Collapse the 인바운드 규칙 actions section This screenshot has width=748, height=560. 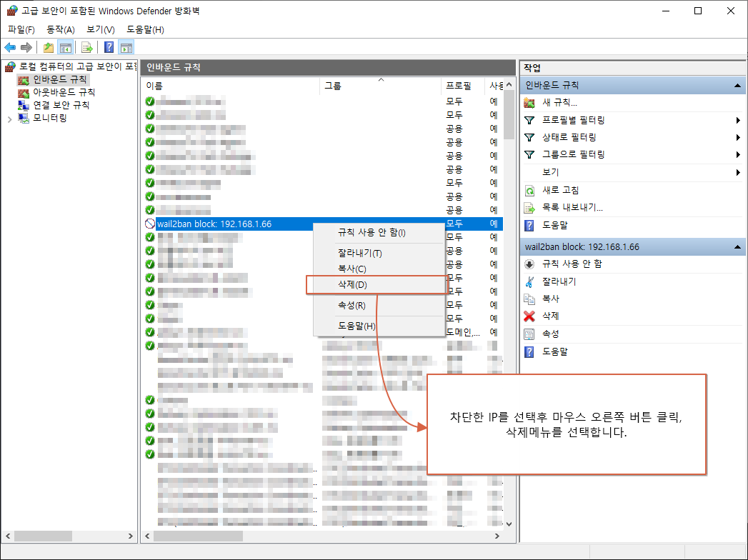(737, 86)
